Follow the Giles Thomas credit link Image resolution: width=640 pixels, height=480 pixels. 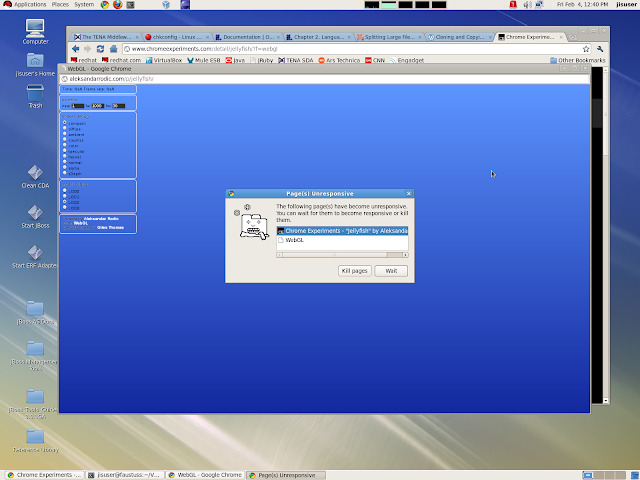(x=110, y=227)
